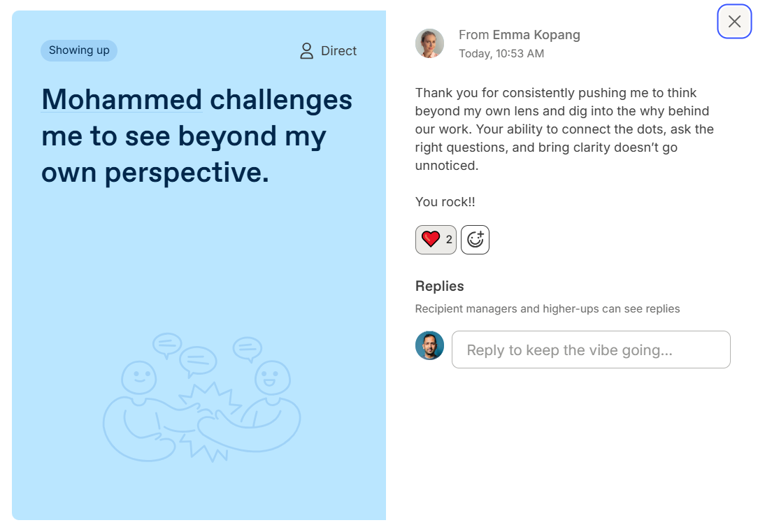Click the You rock!! message line

445,202
